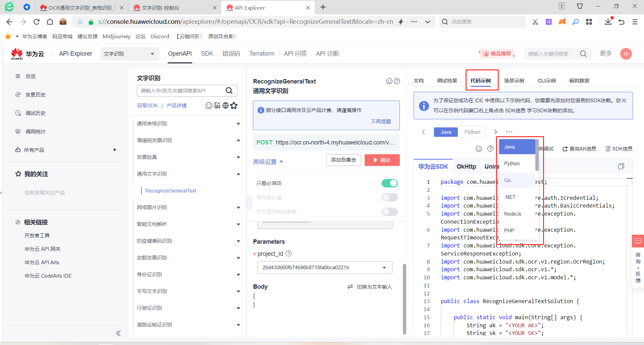Click the middle panel vertical scrollbar
Viewport: 644px width, 345px height.
coord(404,299)
